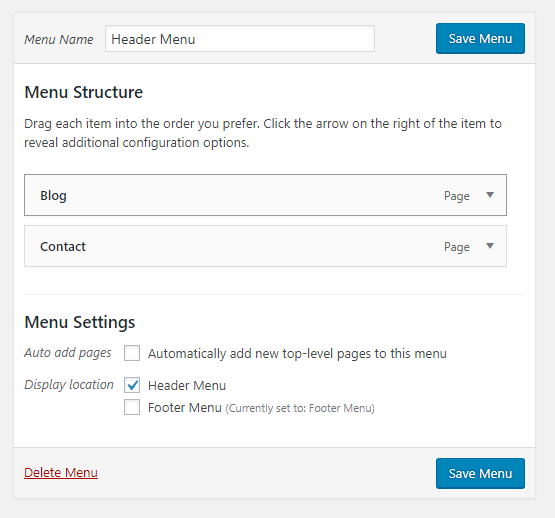Expand the Contact menu item arrow

(x=490, y=246)
